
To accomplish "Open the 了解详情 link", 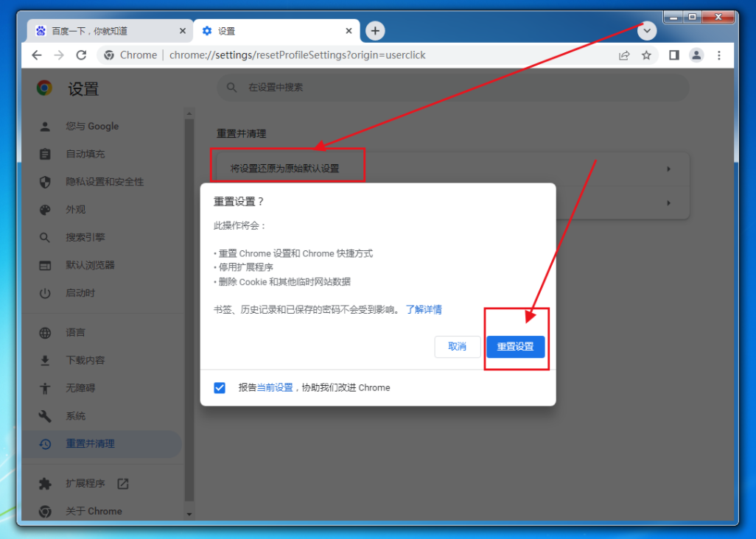I will tap(424, 309).
